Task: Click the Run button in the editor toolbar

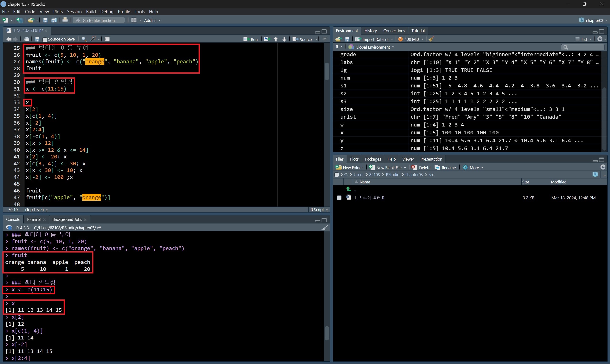Action: coord(251,39)
